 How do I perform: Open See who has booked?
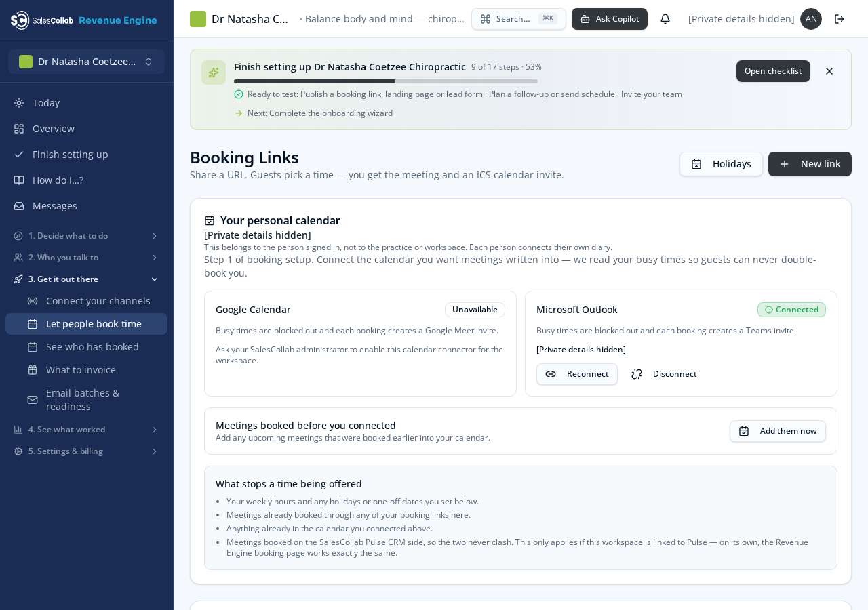pyautogui.click(x=87, y=347)
